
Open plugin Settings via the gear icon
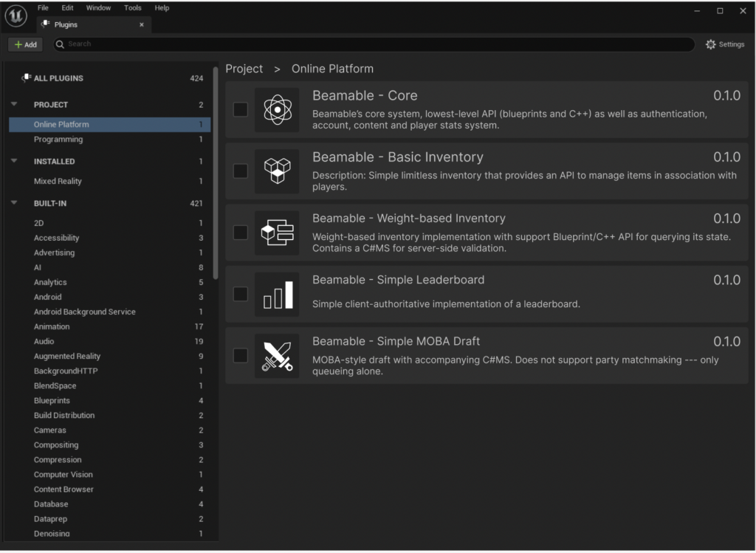pos(710,44)
